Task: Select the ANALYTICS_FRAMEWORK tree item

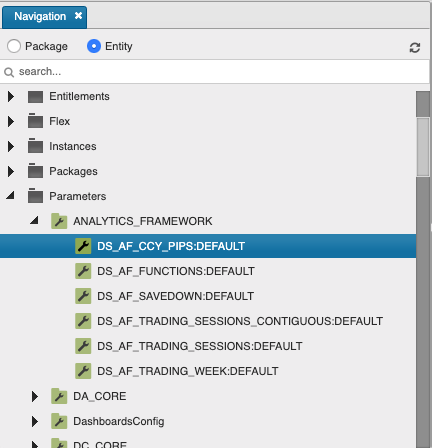Action: 143,221
